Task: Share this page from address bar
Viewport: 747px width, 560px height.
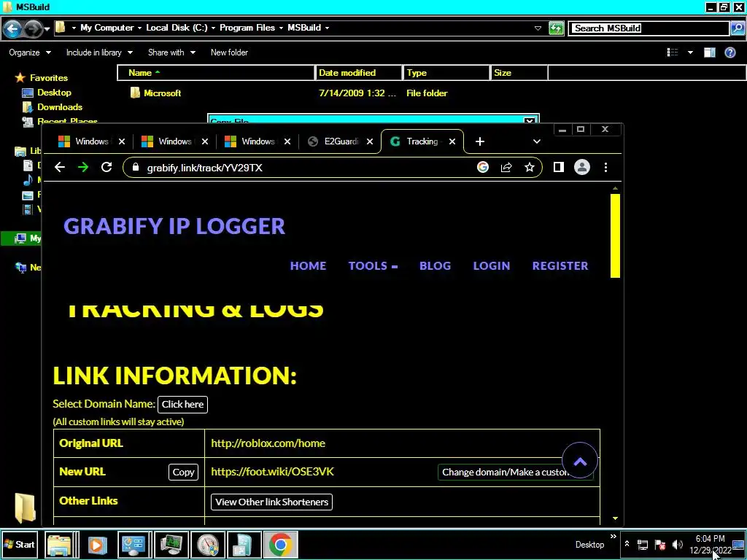Action: 506,167
